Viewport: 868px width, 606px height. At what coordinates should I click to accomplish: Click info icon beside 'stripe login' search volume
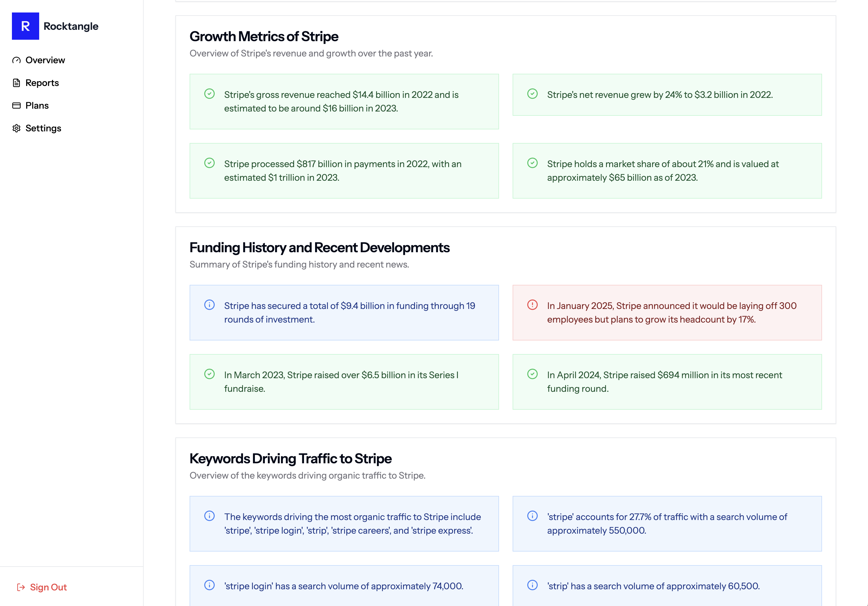[x=209, y=585]
